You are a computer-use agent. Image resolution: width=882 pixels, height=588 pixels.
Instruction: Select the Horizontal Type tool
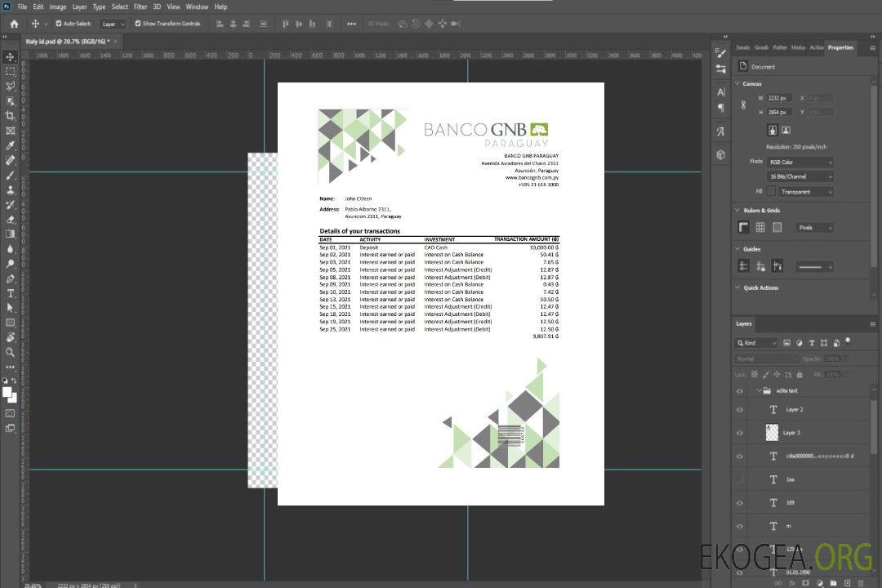click(10, 293)
